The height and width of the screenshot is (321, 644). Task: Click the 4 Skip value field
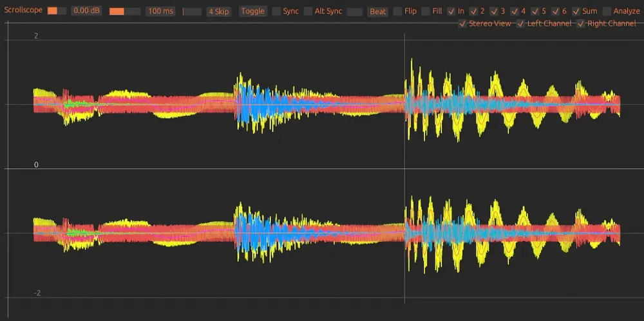pyautogui.click(x=219, y=12)
